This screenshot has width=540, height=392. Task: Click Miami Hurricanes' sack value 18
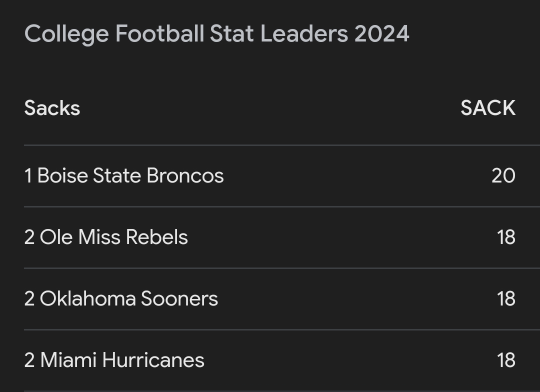pos(506,360)
